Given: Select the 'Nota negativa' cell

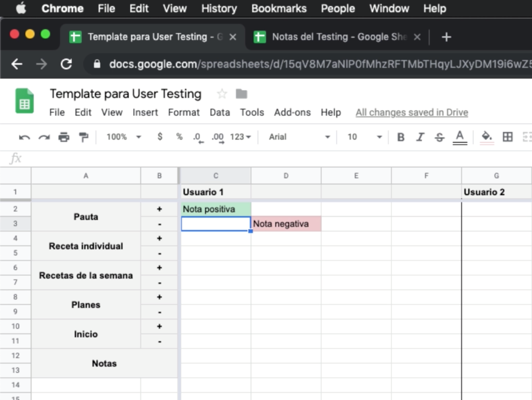Looking at the screenshot, I should click(x=286, y=224).
